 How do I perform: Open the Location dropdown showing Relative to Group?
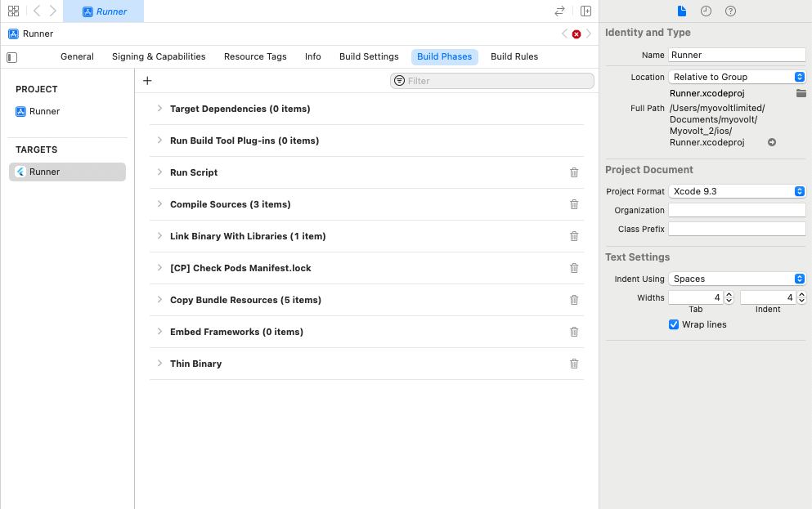(736, 76)
